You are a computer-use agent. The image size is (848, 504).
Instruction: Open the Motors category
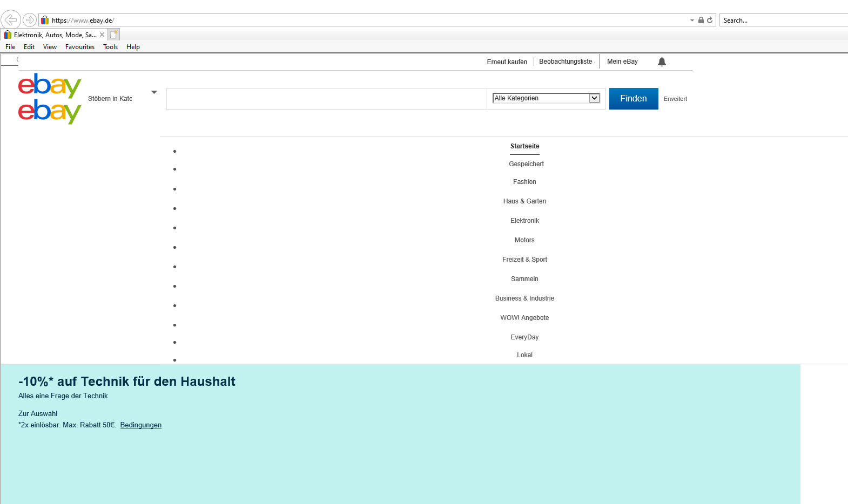[x=524, y=240]
